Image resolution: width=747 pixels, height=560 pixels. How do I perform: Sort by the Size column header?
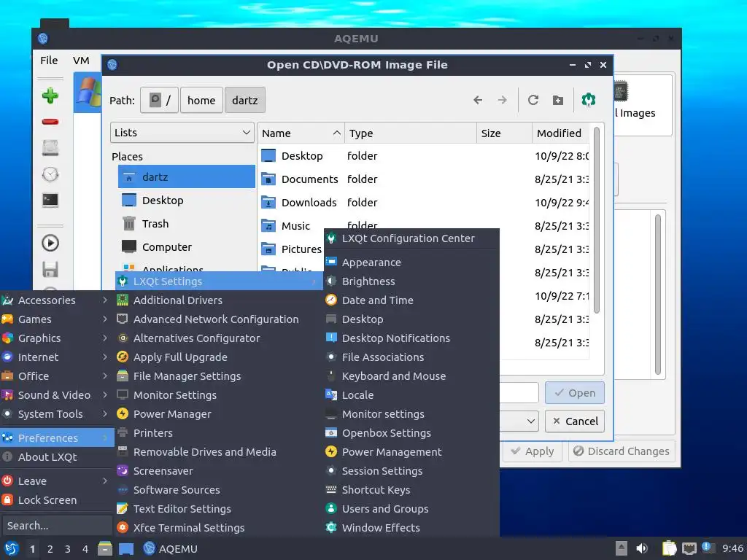pyautogui.click(x=504, y=133)
